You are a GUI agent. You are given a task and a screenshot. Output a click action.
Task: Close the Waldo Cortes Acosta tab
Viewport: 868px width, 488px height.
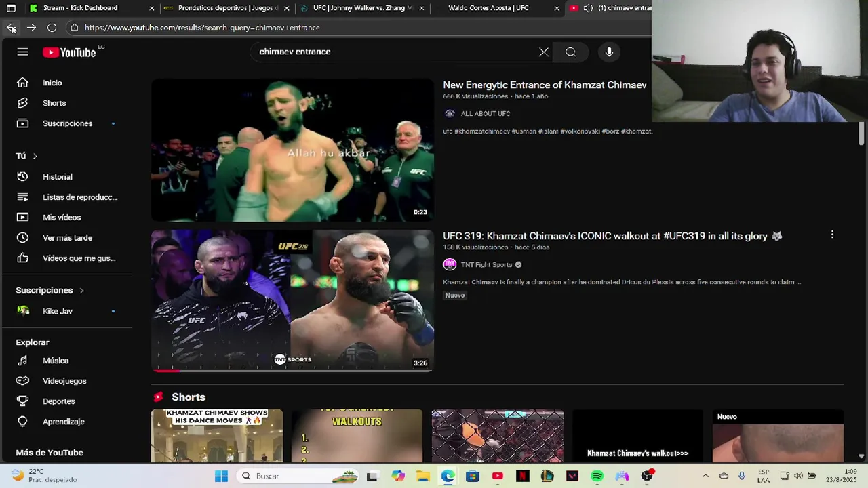[x=557, y=8]
